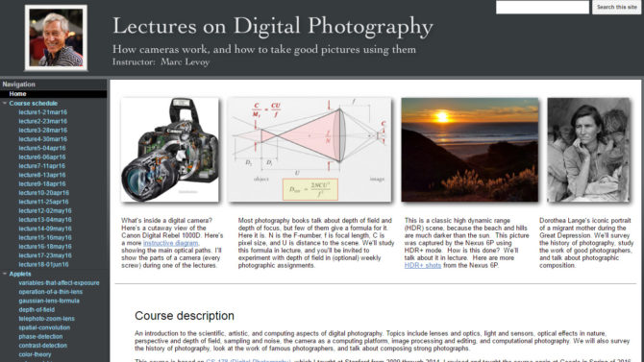This screenshot has width=644, height=362.
Task: Click the site search text field
Action: click(542, 7)
